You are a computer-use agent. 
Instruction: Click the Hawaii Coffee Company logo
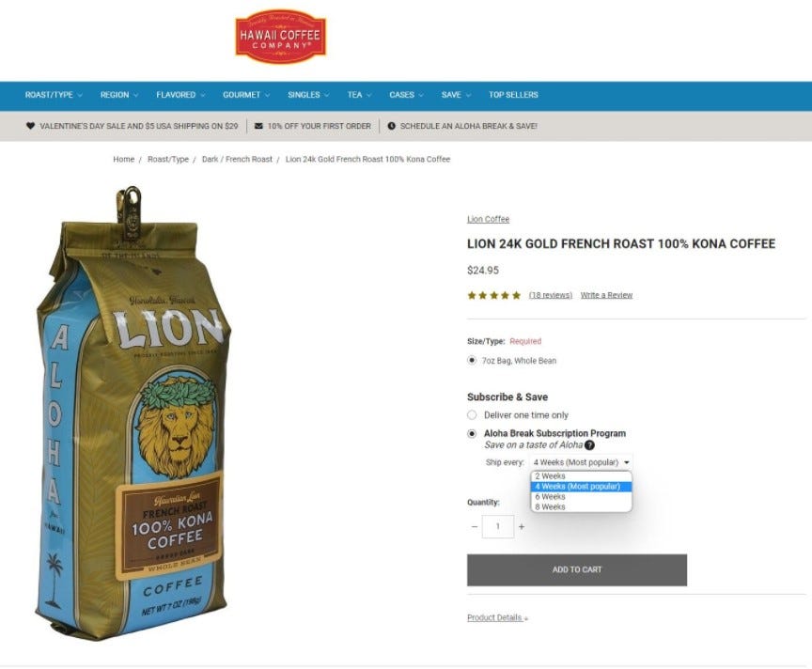pyautogui.click(x=280, y=36)
